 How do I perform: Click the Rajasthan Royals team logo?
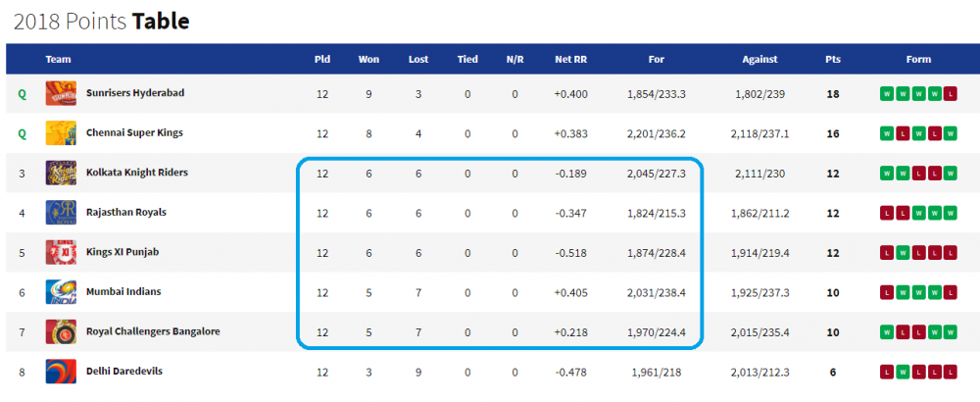tap(61, 213)
